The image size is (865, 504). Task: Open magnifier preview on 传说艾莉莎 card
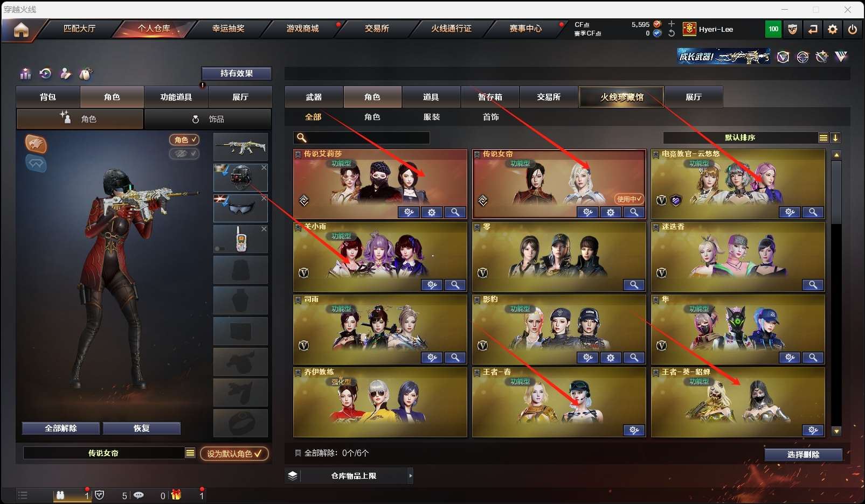455,212
